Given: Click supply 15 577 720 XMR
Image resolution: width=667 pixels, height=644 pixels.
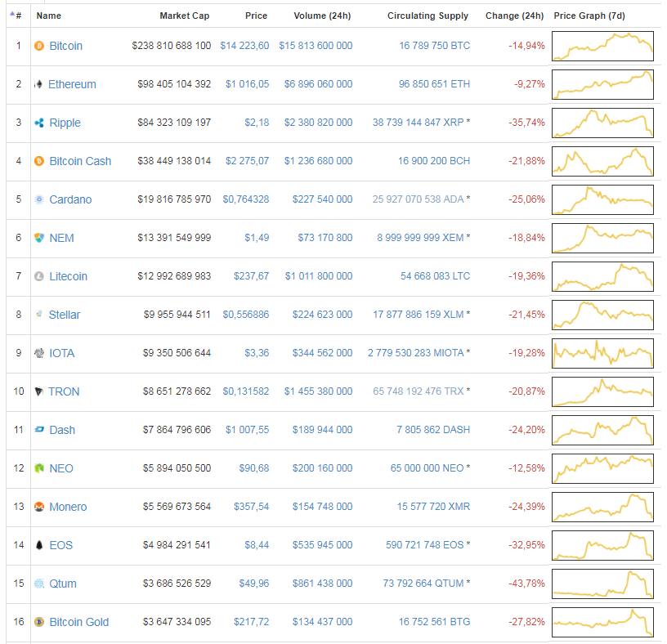Looking at the screenshot, I should point(433,507).
